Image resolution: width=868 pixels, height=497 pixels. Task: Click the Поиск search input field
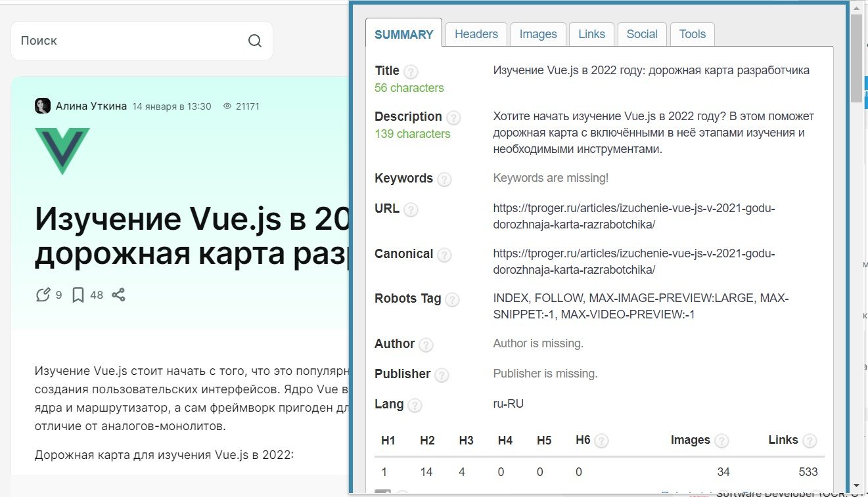pyautogui.click(x=142, y=41)
